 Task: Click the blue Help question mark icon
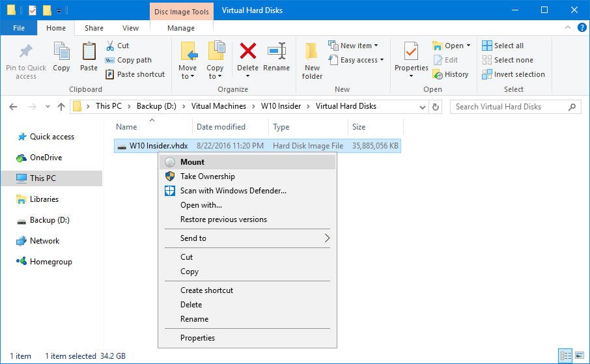pos(582,27)
